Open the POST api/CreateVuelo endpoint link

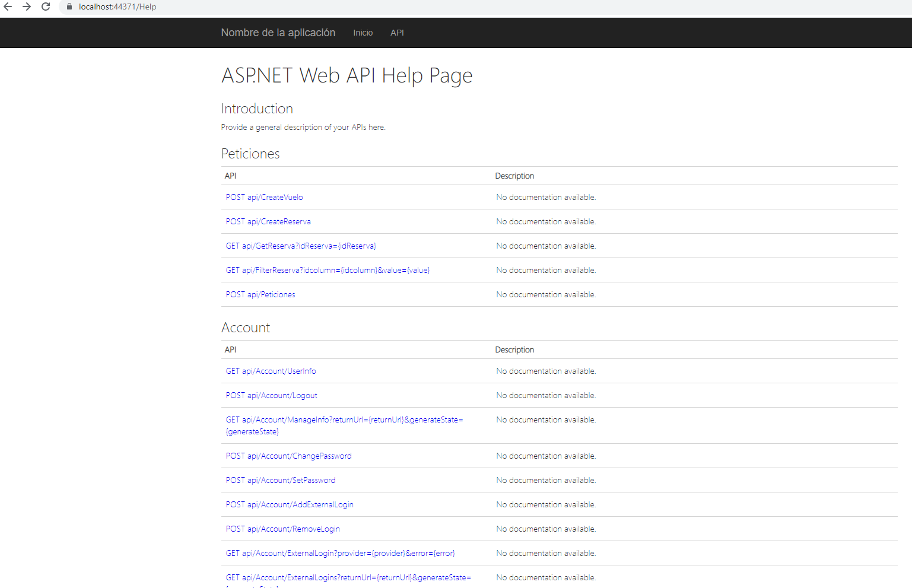pyautogui.click(x=264, y=197)
